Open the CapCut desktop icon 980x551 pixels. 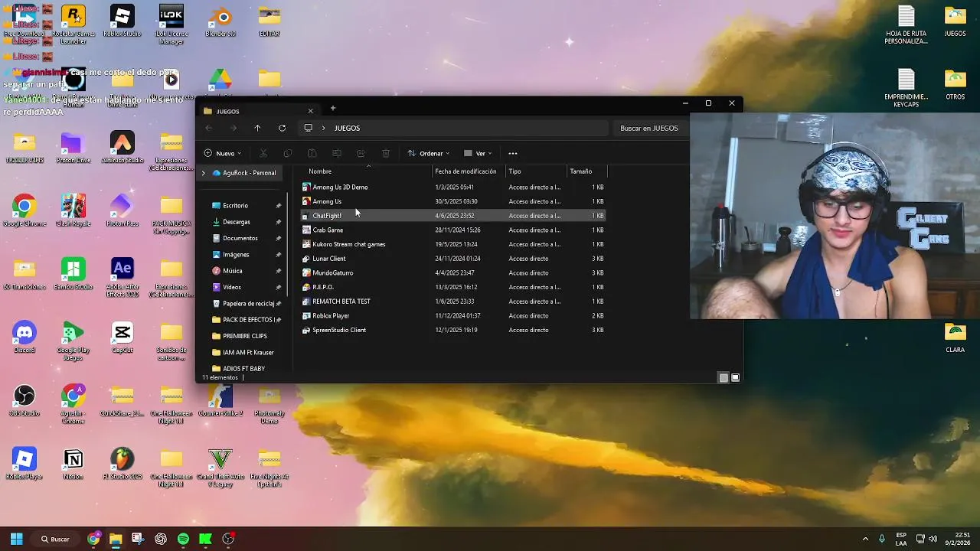122,337
